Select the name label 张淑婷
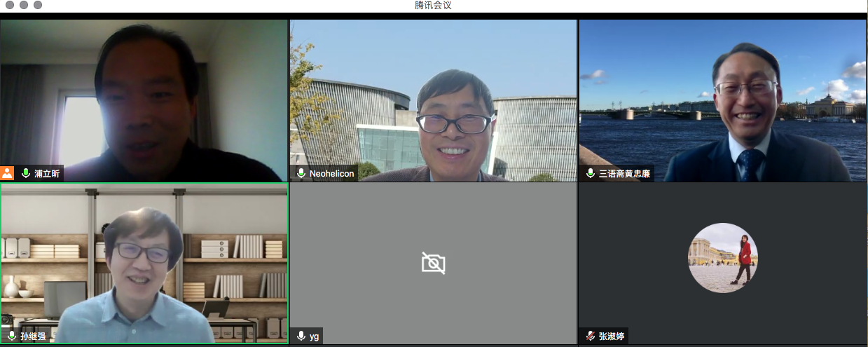 point(612,336)
